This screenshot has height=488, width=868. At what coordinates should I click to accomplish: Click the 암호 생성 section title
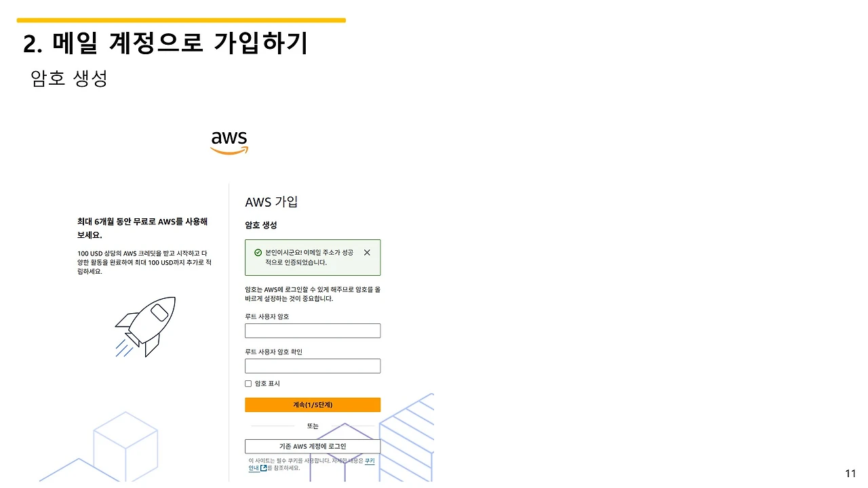[261, 225]
